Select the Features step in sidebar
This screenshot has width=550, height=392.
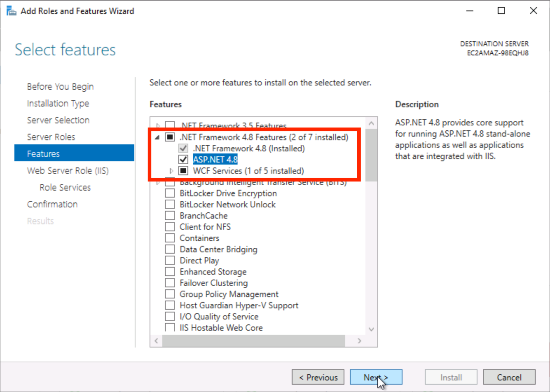tap(74, 153)
